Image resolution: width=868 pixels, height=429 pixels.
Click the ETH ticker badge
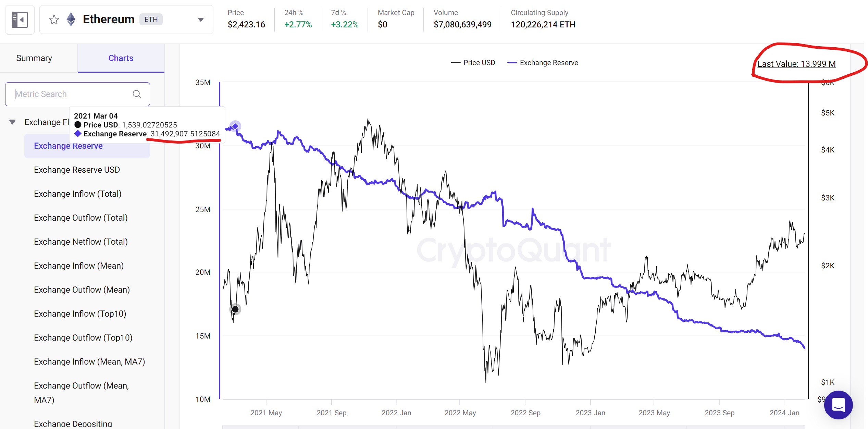pos(151,20)
